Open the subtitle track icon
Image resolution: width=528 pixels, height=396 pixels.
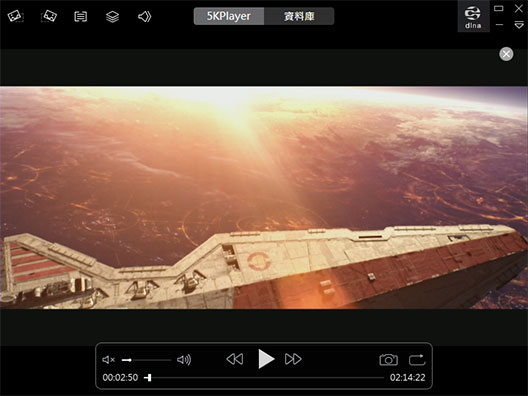pyautogui.click(x=80, y=16)
